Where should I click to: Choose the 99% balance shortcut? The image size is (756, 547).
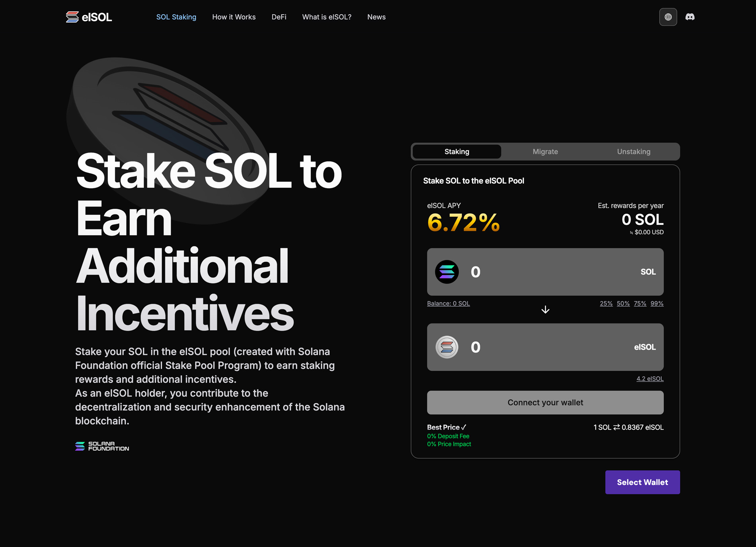pos(657,304)
